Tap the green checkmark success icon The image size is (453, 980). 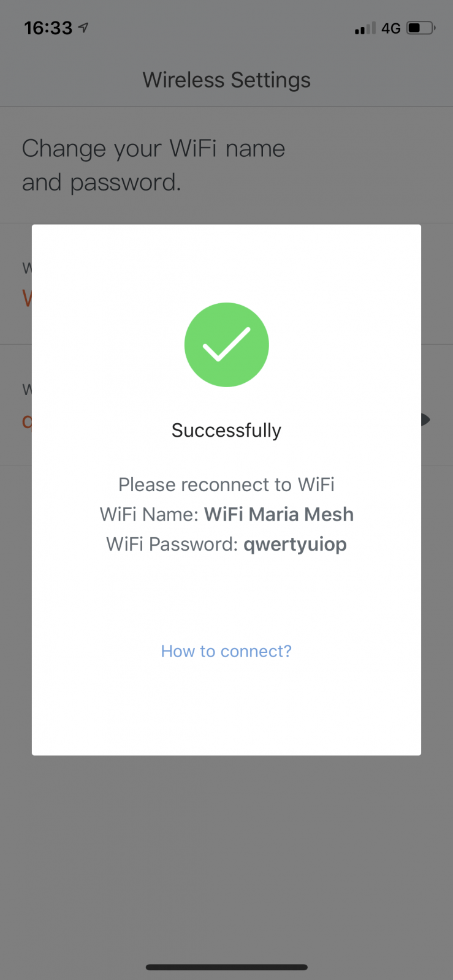click(x=226, y=344)
